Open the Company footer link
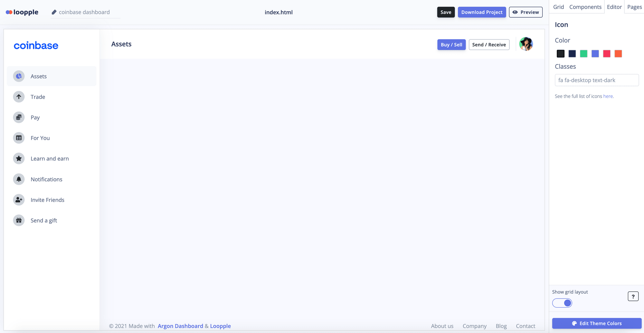 475,326
